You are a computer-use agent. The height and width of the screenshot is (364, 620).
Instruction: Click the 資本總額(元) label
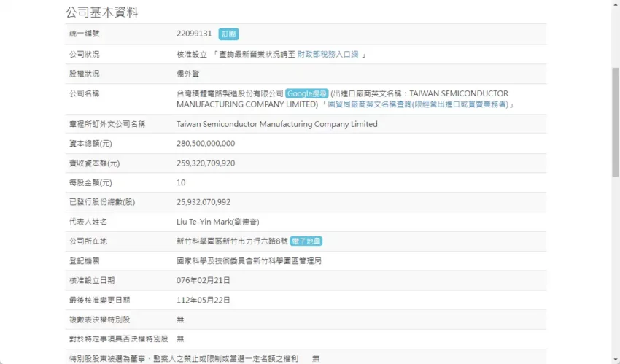(90, 144)
